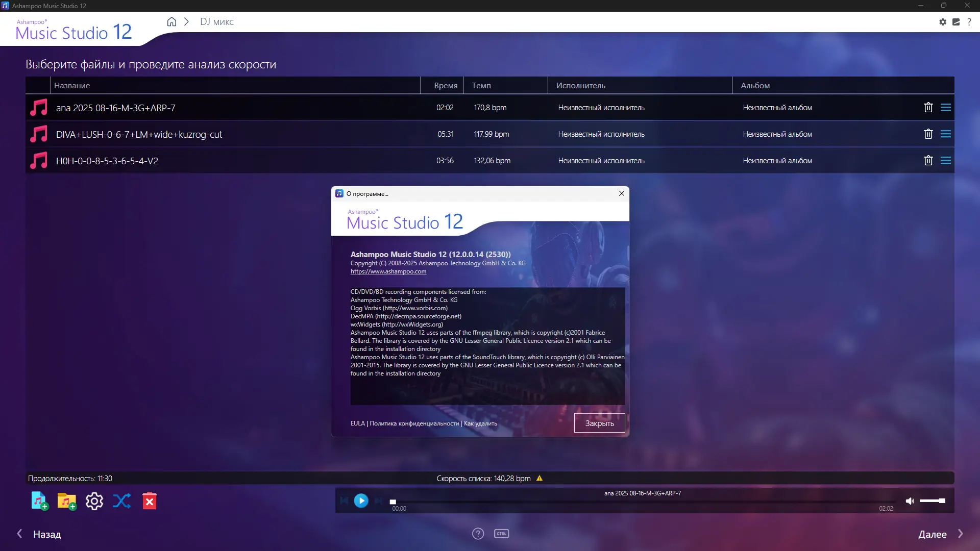Click the red clear list icon
The height and width of the screenshot is (551, 980).
(x=149, y=501)
